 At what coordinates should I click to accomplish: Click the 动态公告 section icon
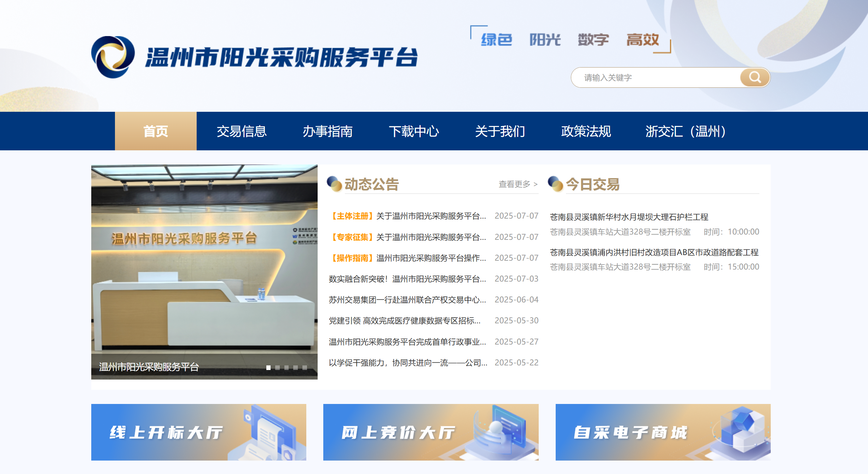333,184
